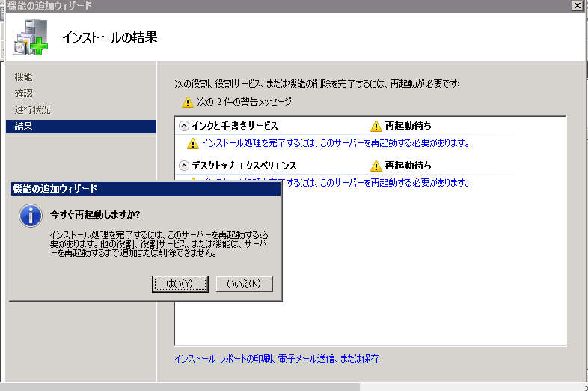Click the いいえ(N) button to decline restart

coord(244,284)
